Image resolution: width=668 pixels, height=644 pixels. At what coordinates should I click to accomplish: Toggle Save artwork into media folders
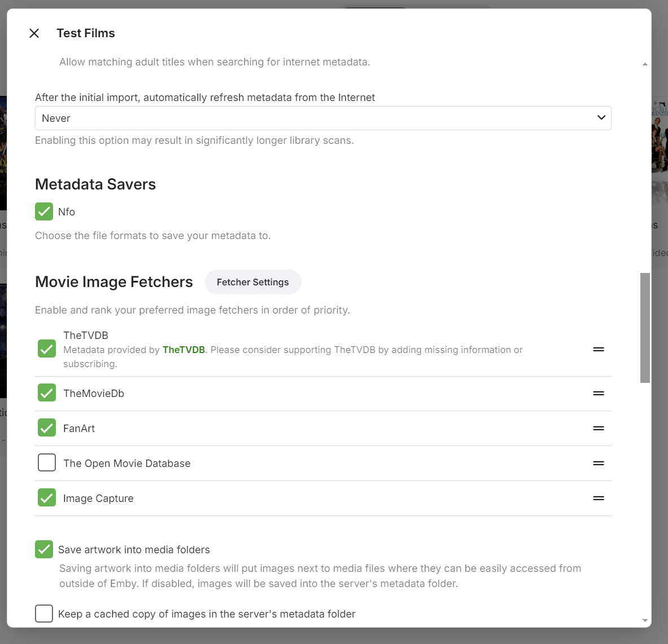click(x=44, y=549)
